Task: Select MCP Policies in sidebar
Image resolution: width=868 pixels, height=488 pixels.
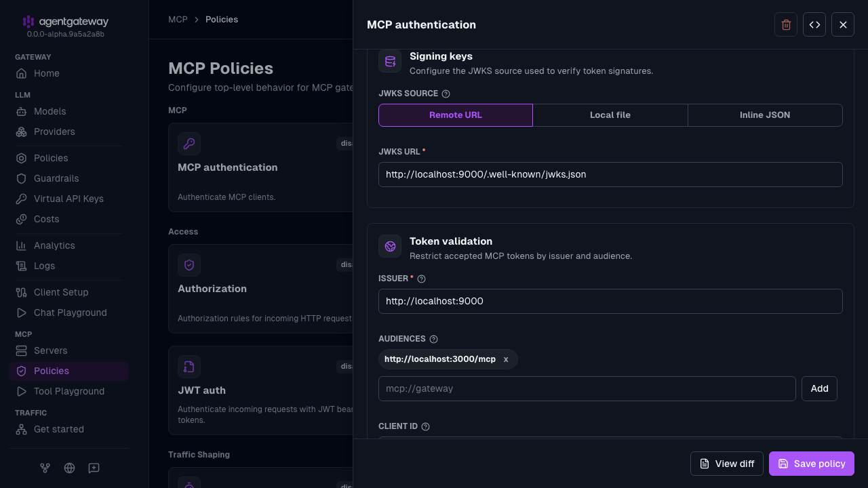Action: (69, 371)
